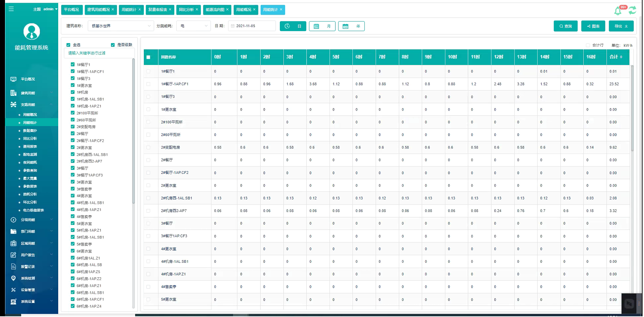The image size is (644, 317).
Task: Enable the 合计行 total row checkbox
Action: (x=588, y=45)
